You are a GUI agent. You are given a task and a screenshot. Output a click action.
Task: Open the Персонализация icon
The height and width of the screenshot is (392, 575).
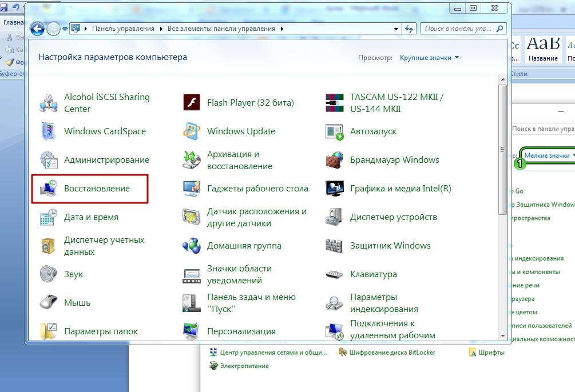(192, 331)
